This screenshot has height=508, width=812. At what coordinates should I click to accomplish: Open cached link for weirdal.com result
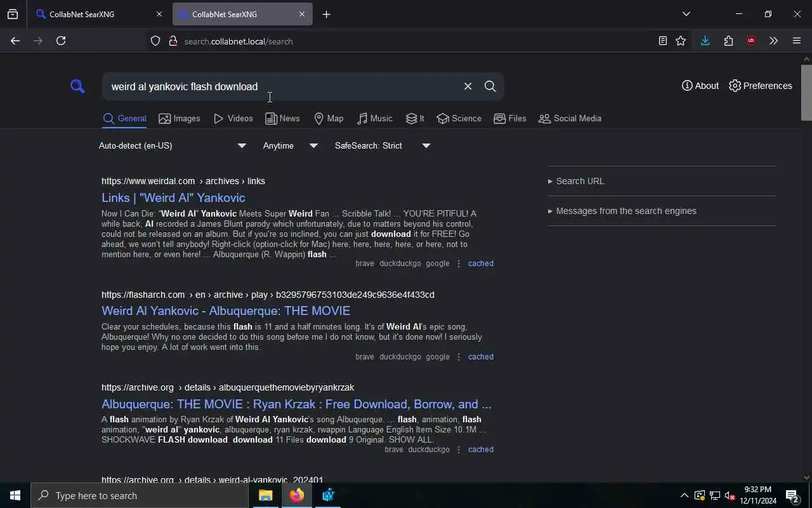(480, 263)
